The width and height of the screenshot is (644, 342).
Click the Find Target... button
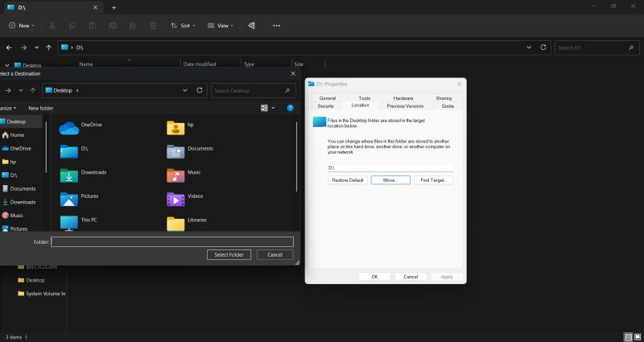[434, 180]
